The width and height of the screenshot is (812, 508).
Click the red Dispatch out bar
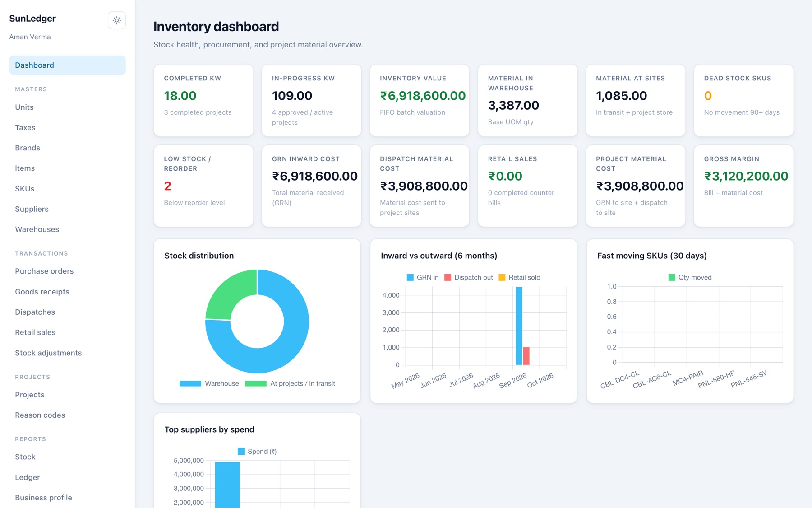pos(526,356)
